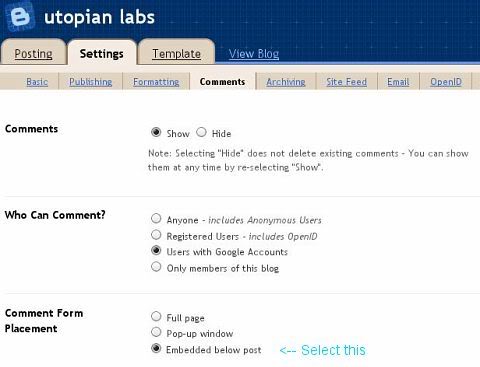
Task: Open the OpenID settings link
Action: click(x=446, y=82)
